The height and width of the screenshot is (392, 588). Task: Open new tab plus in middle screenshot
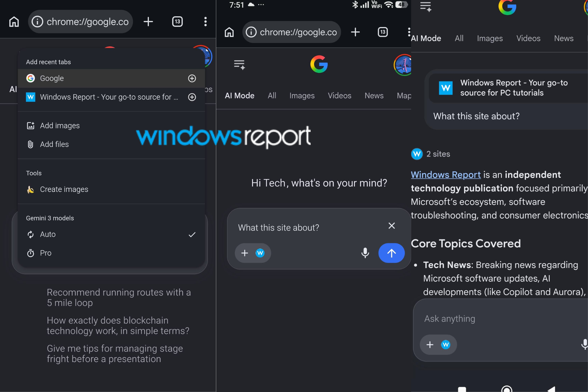(355, 32)
